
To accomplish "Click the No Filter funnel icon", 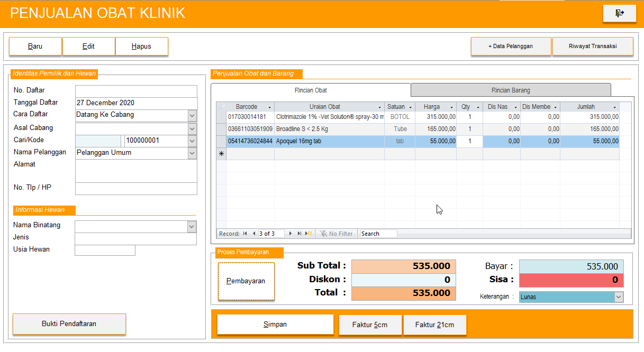I will click(x=323, y=234).
